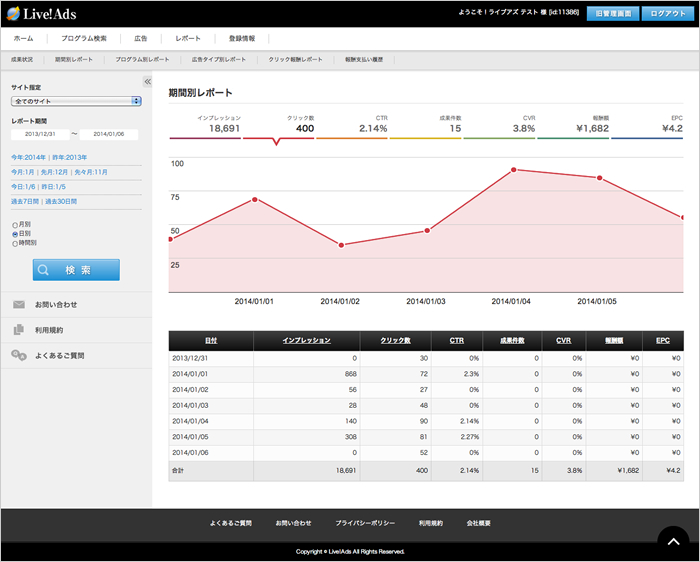Image resolution: width=700 pixels, height=562 pixels.
Task: Select the 時間別 radio button
Action: [x=15, y=243]
